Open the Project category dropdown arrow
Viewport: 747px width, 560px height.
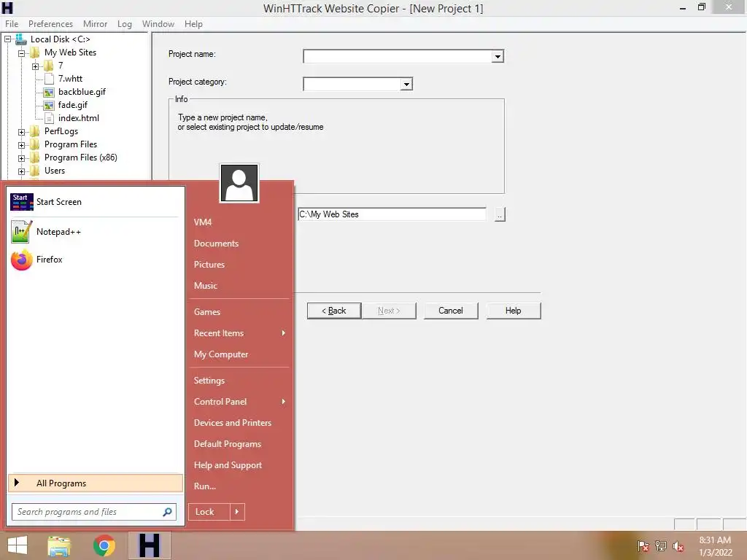[406, 85]
